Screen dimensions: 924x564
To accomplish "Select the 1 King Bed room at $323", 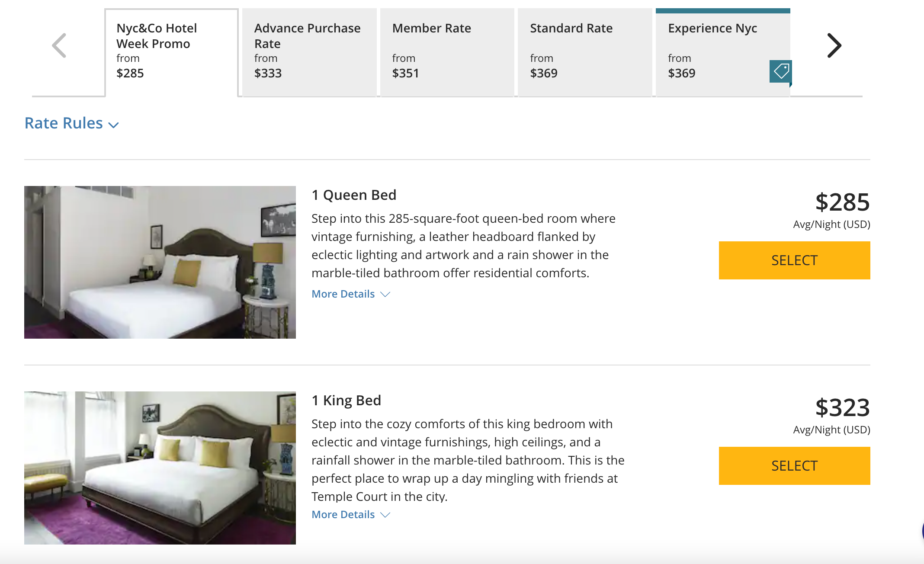I will (x=794, y=466).
